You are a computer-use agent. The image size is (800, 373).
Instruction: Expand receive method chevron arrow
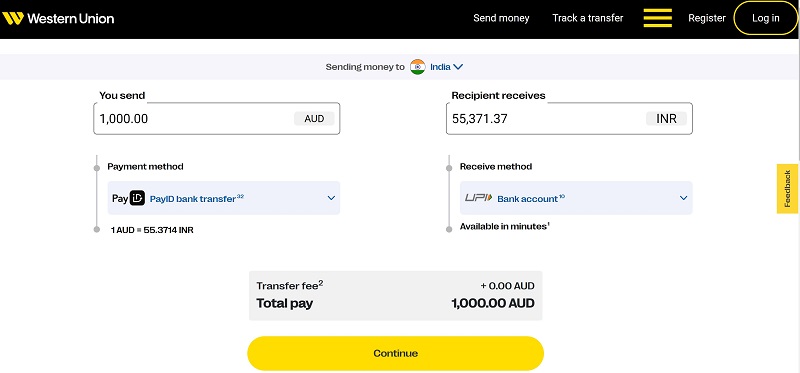click(684, 198)
